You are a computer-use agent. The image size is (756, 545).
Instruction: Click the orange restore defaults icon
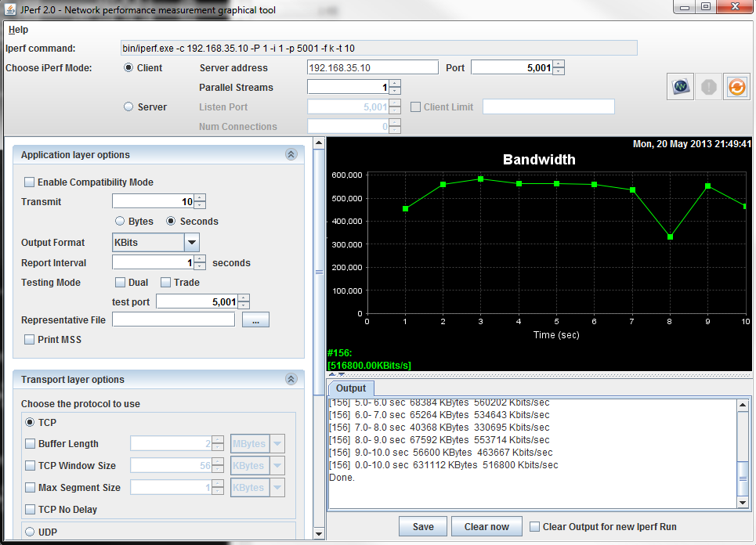click(x=736, y=87)
